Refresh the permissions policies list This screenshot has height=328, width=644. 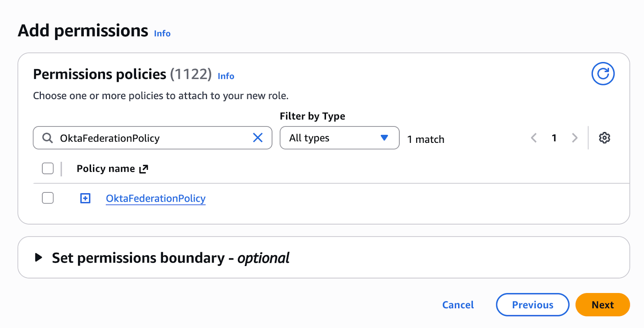(x=603, y=74)
